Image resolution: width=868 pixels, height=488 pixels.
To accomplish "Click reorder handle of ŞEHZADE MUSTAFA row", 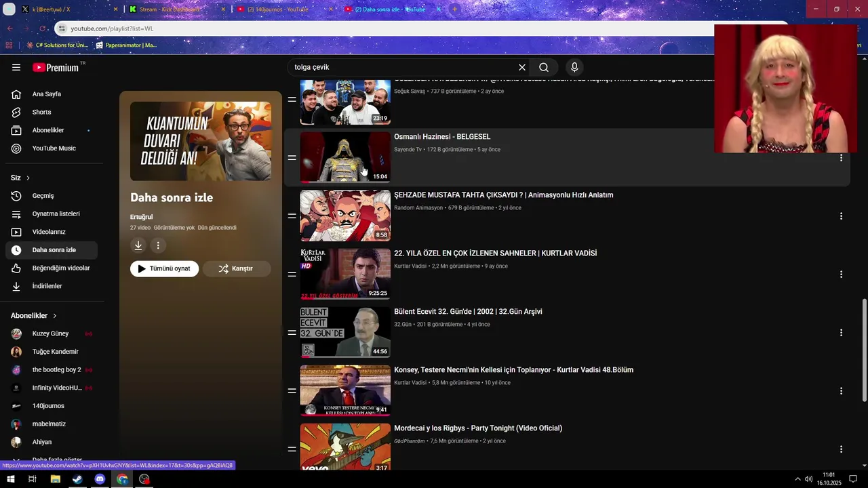I will tap(292, 216).
